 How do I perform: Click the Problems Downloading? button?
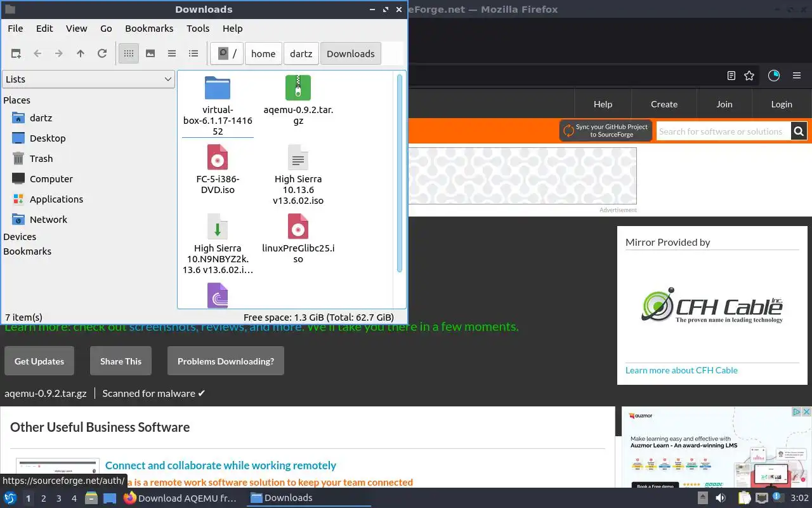click(x=226, y=361)
